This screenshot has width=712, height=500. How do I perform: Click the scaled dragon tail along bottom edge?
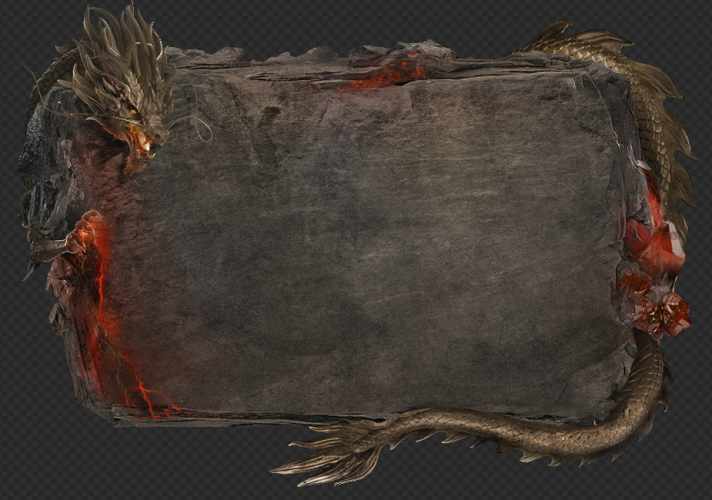pyautogui.click(x=480, y=428)
